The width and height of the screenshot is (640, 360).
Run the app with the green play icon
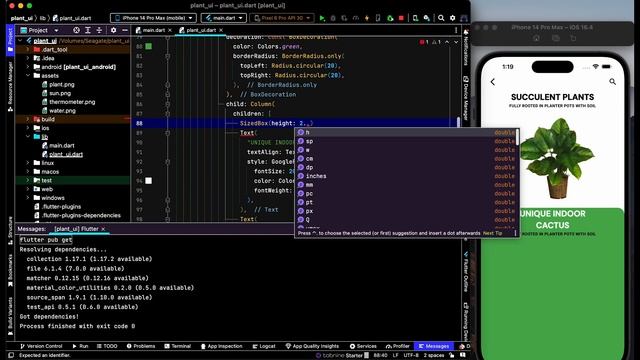[x=322, y=18]
